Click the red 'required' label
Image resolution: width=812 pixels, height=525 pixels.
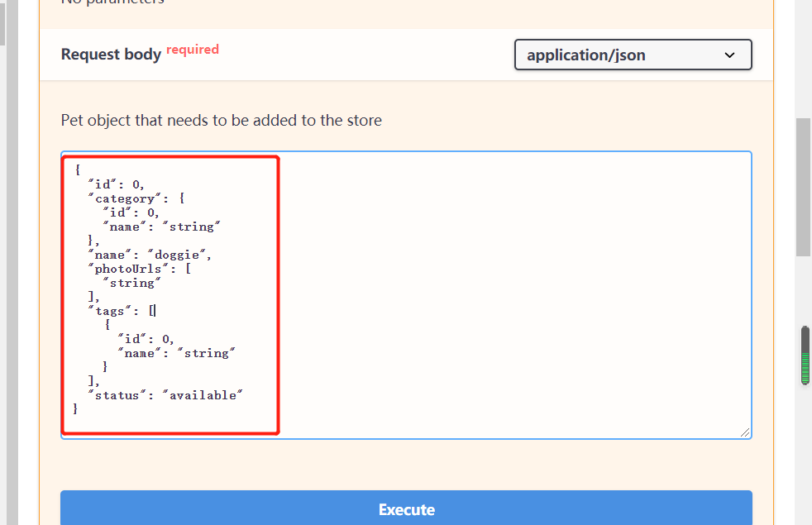[193, 49]
